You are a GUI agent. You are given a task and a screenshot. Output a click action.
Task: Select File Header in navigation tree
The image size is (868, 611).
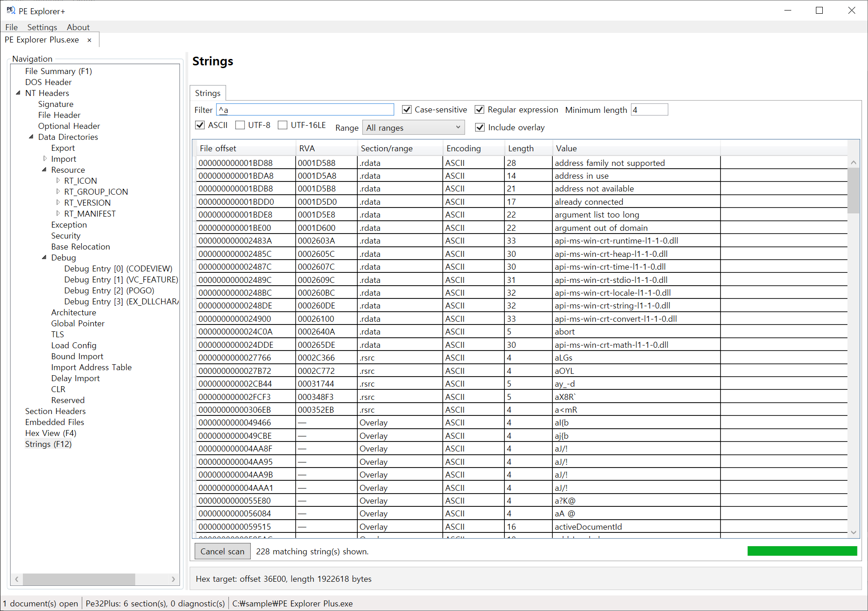coord(59,115)
